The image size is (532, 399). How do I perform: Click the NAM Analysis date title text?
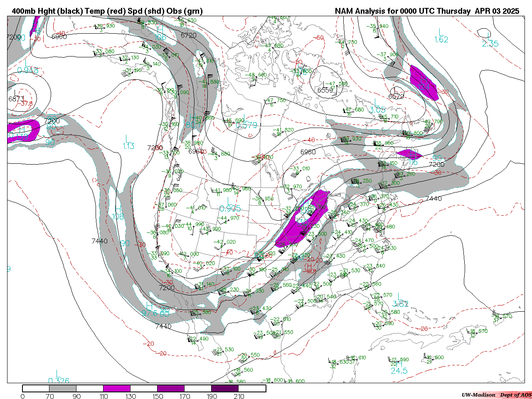tap(427, 11)
